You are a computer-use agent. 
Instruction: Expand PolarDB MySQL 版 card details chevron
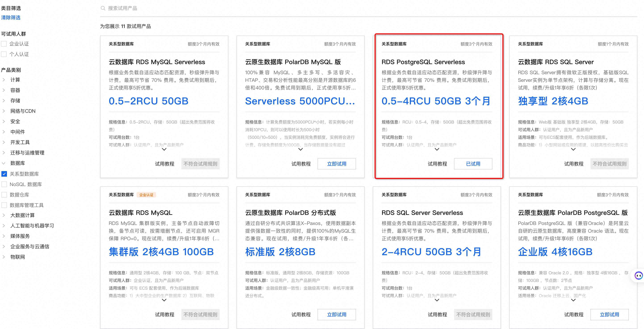[x=301, y=149]
